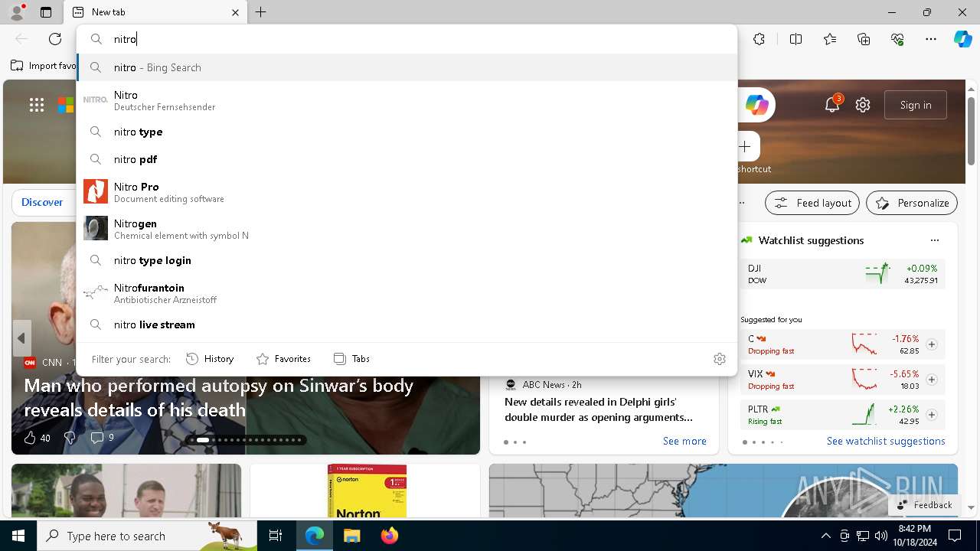Click the taskbar search box
Image resolution: width=980 pixels, height=551 pixels.
point(147,536)
